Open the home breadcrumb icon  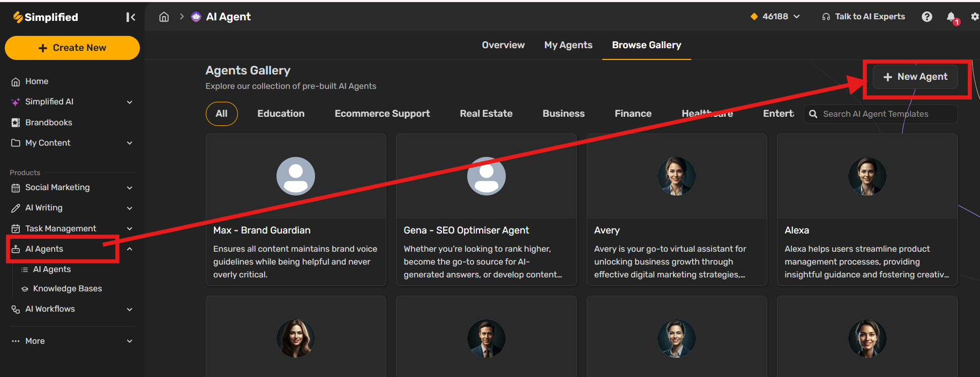coord(164,17)
